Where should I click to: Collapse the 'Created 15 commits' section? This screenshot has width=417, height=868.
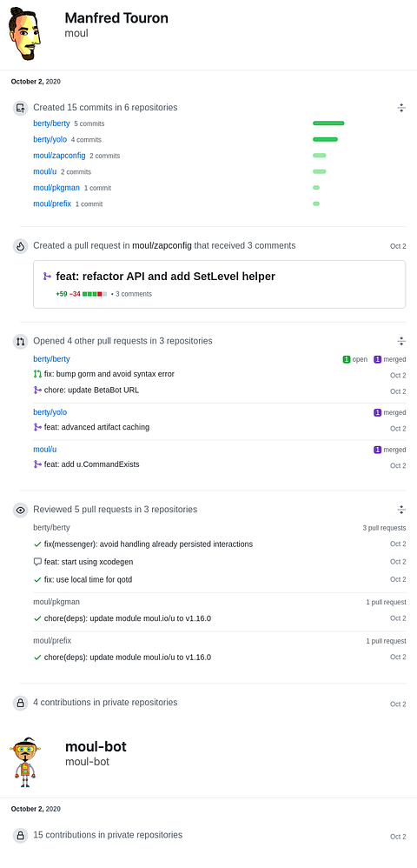pos(401,108)
